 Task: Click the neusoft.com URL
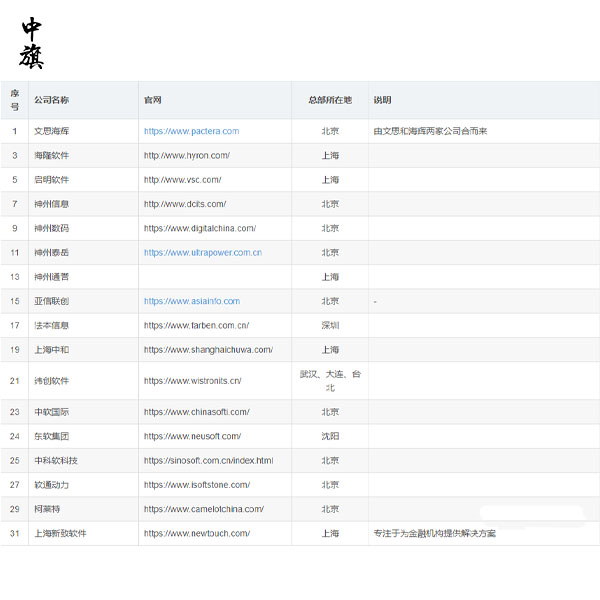[x=192, y=436]
